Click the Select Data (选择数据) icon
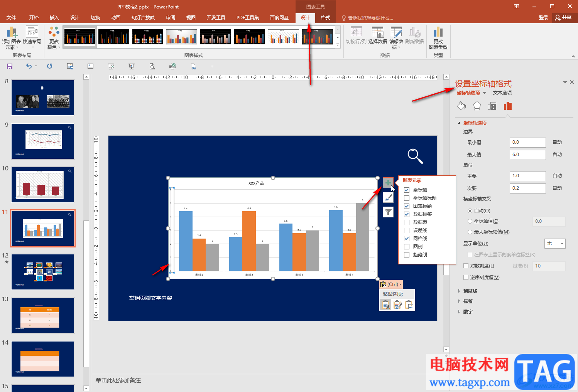 [377, 32]
